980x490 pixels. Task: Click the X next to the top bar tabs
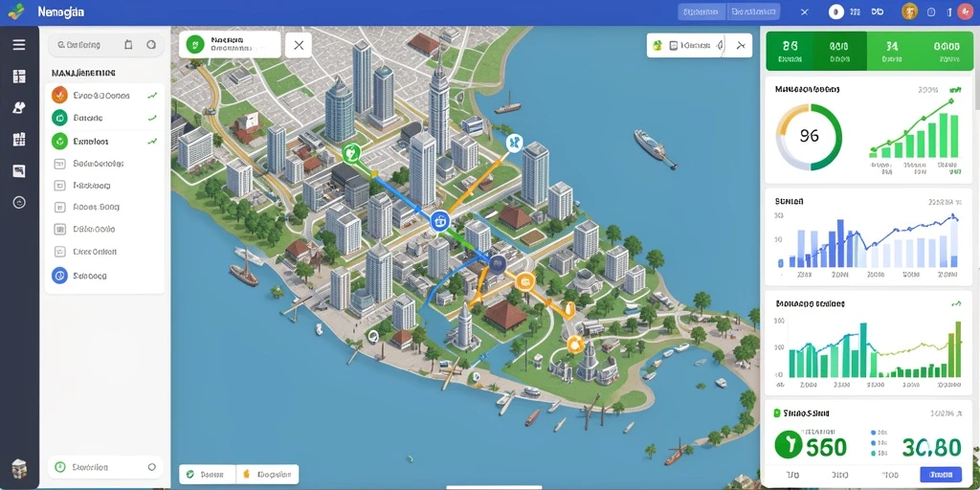804,11
